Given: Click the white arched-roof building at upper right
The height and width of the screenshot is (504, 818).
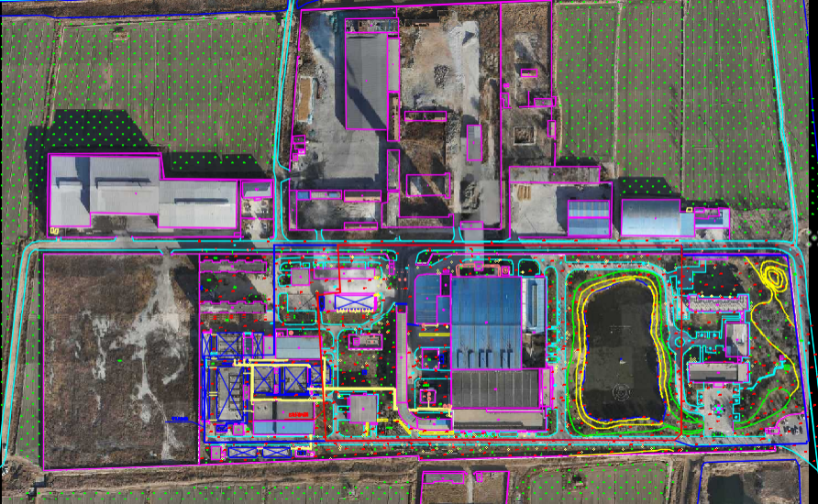Looking at the screenshot, I should pos(651,218).
